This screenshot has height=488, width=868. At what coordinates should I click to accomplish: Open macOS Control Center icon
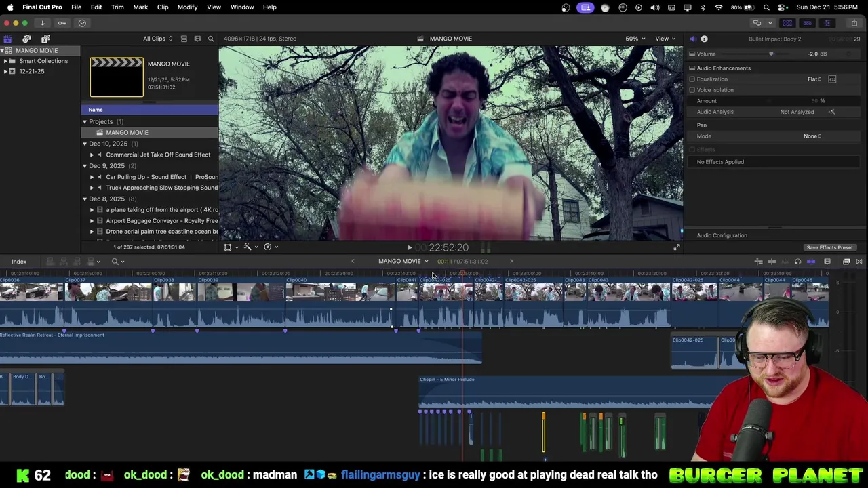click(x=783, y=7)
